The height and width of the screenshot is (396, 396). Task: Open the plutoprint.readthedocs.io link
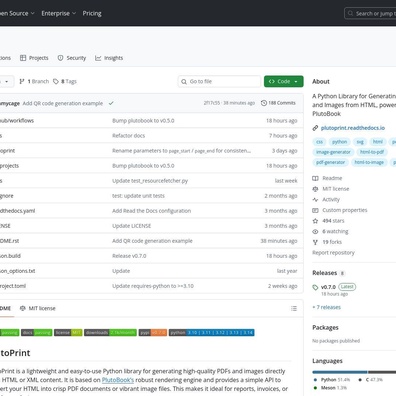coord(353,128)
